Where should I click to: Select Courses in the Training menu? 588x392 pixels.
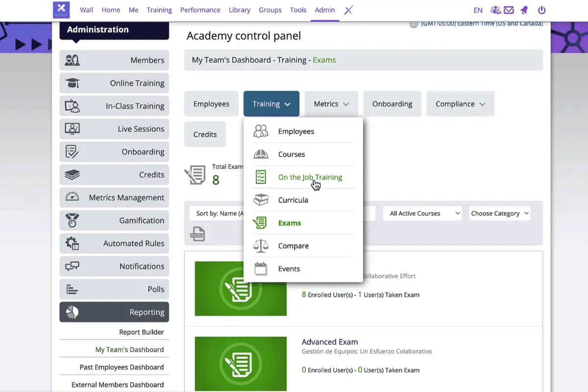(x=303, y=154)
